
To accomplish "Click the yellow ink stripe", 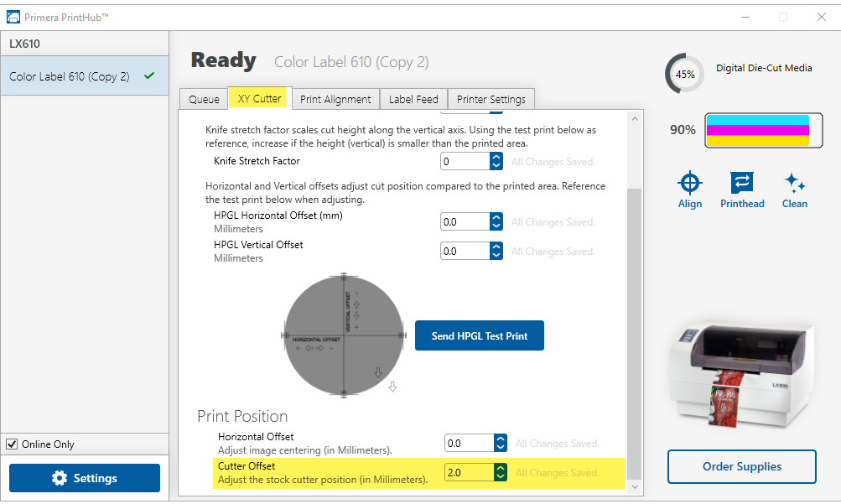I will [x=757, y=141].
